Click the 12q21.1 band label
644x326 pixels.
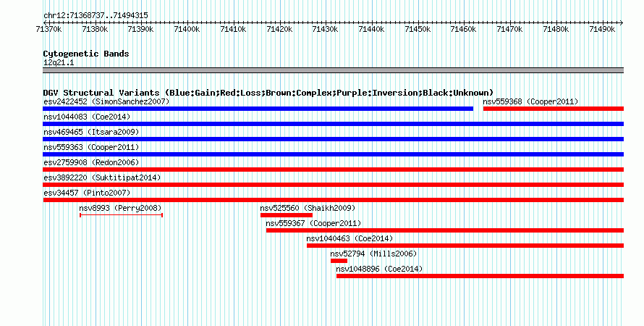[x=59, y=63]
